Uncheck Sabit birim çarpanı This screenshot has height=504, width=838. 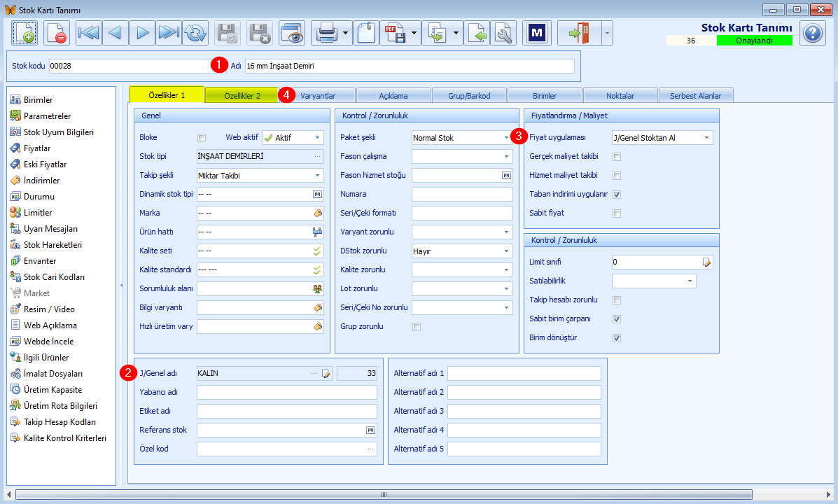(617, 319)
